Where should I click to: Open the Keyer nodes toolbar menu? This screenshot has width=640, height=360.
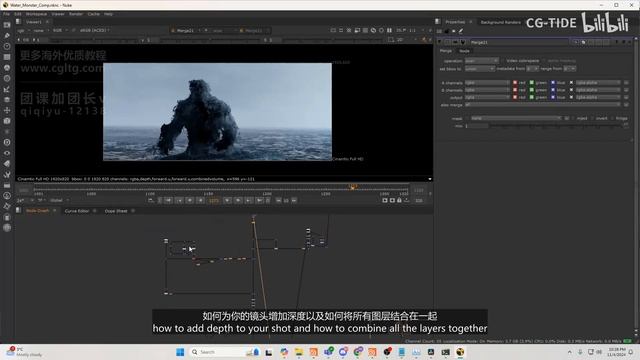pos(7,89)
